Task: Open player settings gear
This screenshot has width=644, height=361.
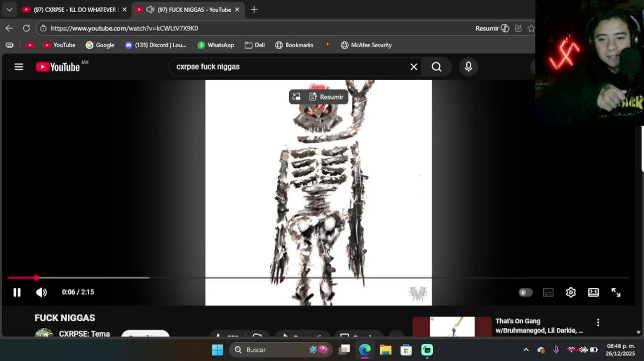Action: pyautogui.click(x=571, y=292)
